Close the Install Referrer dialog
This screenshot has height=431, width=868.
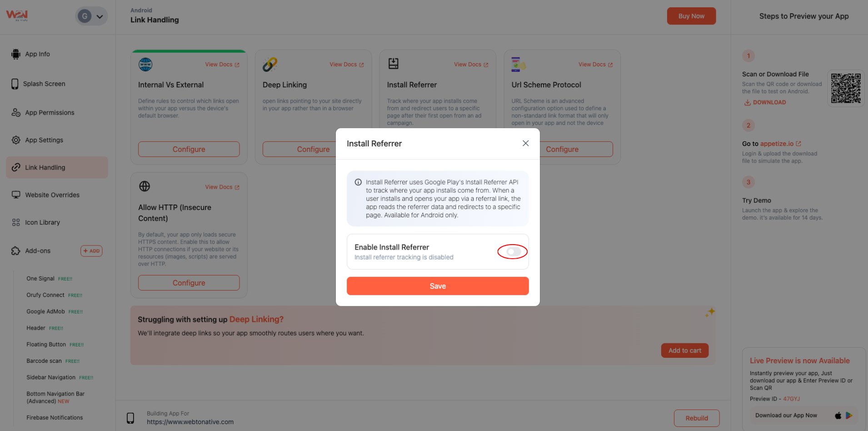525,143
